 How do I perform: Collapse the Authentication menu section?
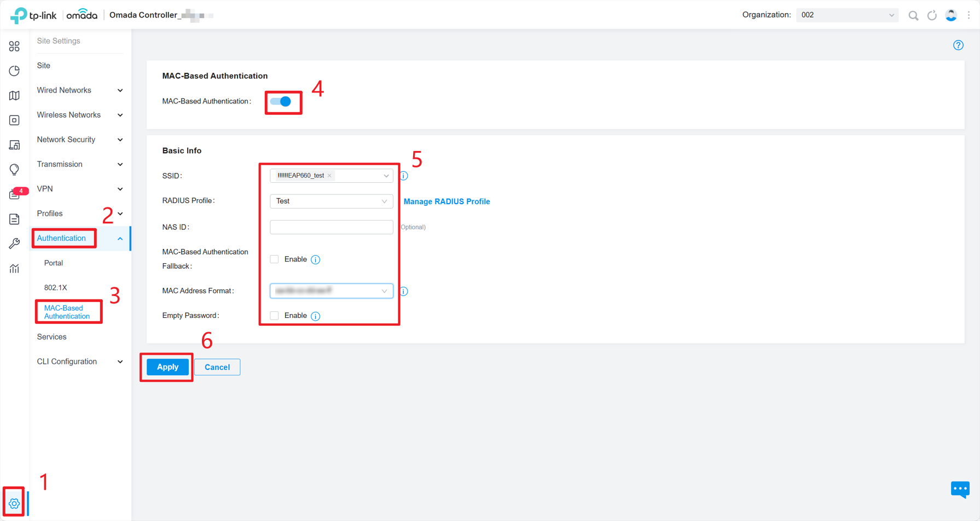click(x=63, y=238)
